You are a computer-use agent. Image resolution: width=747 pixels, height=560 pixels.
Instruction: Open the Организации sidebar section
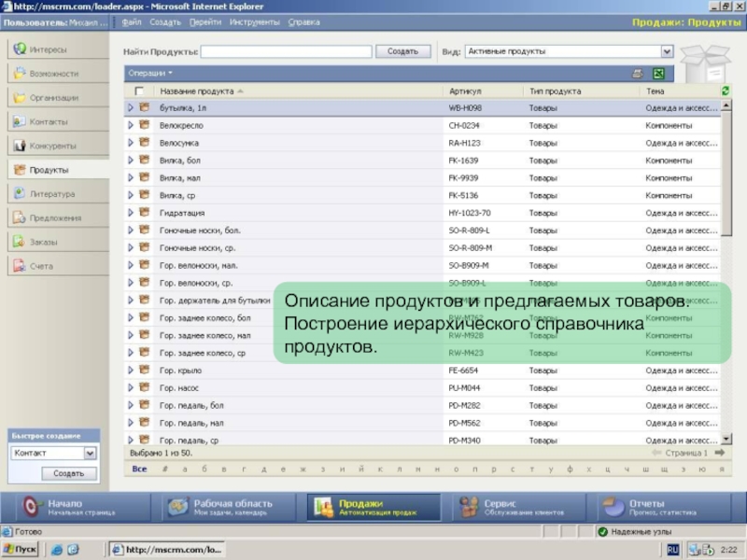click(x=58, y=98)
